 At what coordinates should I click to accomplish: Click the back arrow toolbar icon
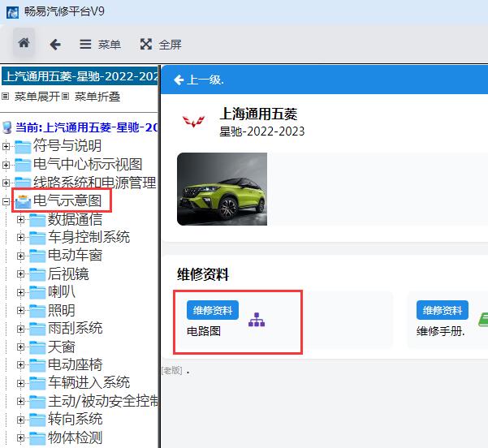pos(55,44)
